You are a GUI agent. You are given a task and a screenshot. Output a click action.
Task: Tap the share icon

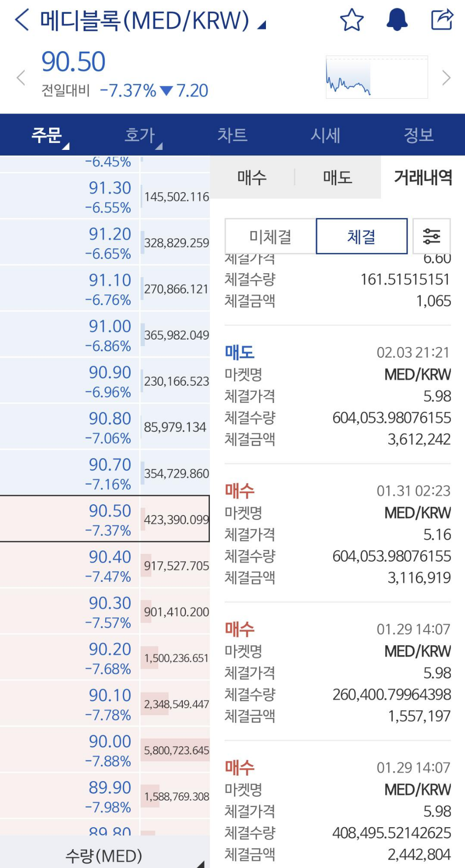click(x=441, y=20)
